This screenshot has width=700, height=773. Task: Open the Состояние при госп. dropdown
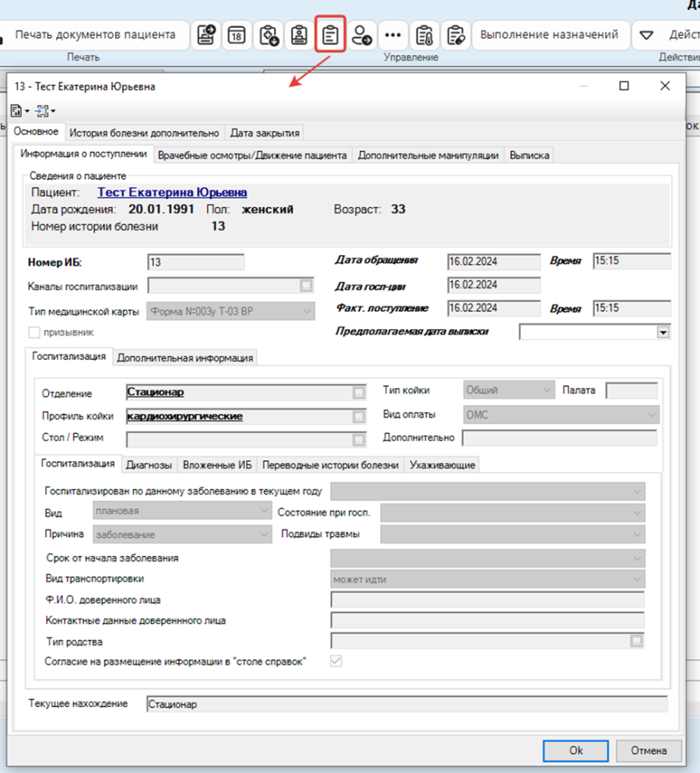[x=513, y=512]
